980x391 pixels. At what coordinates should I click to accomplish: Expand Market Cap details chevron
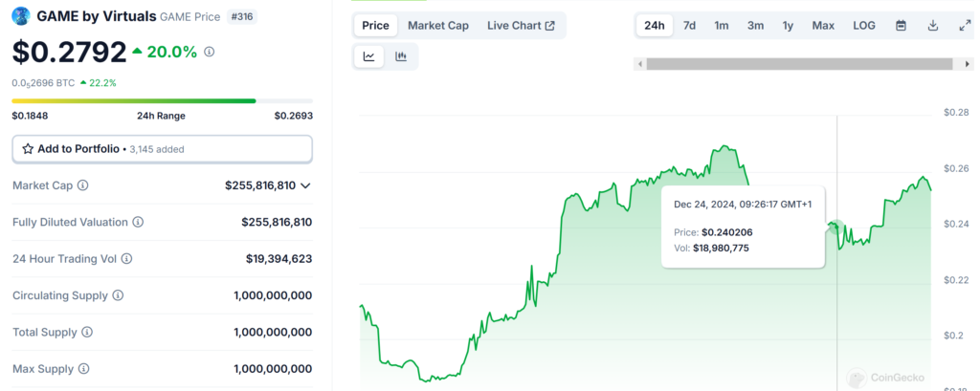tap(305, 185)
